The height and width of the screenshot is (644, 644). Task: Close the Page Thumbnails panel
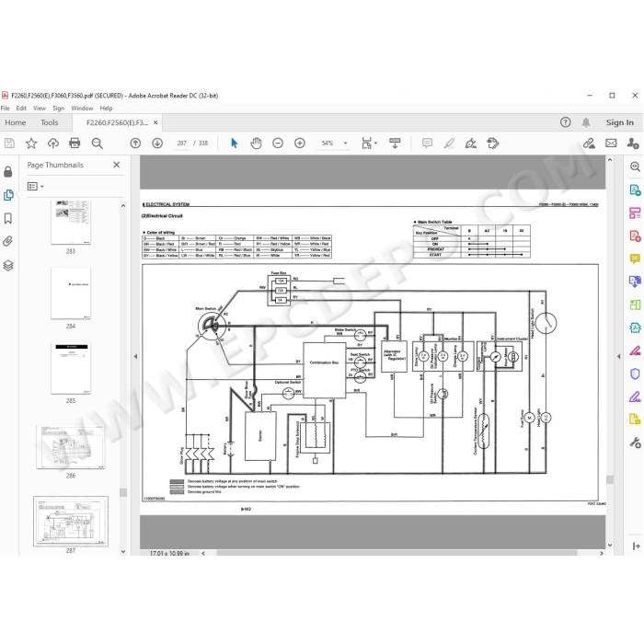click(x=117, y=165)
